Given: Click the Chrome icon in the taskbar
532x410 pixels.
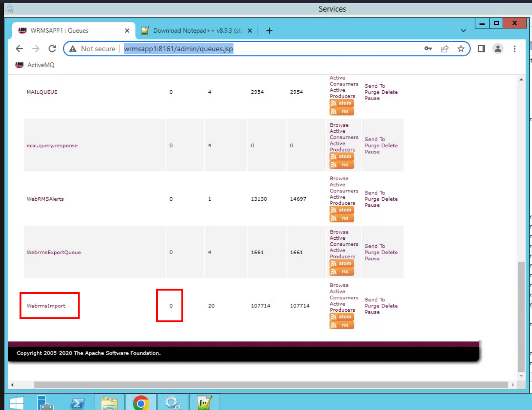Looking at the screenshot, I should [141, 403].
